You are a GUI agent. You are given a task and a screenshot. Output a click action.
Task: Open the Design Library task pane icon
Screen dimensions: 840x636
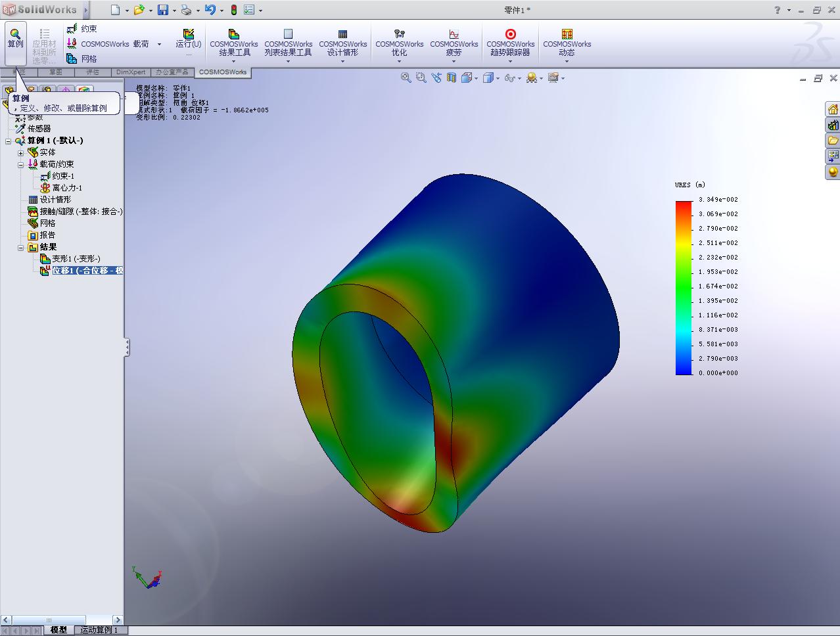pyautogui.click(x=833, y=125)
